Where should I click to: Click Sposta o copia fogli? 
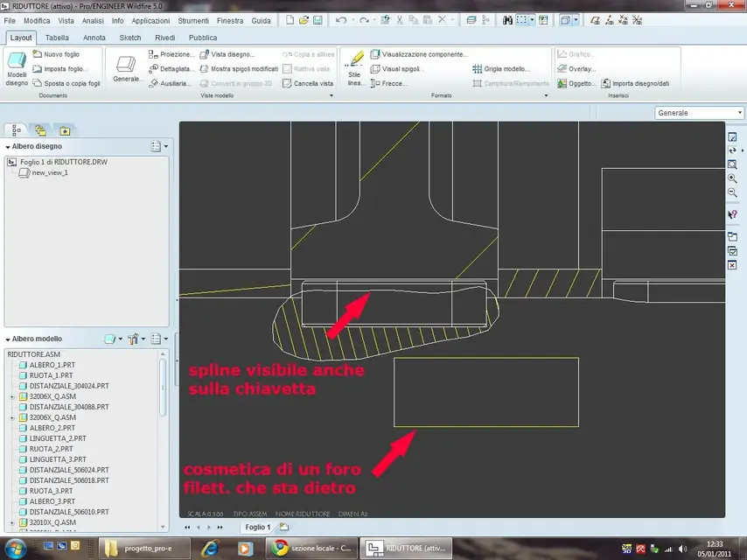[x=66, y=83]
